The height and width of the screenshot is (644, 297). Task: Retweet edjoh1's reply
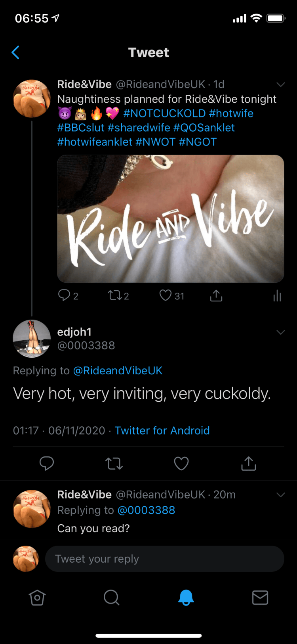[114, 463]
